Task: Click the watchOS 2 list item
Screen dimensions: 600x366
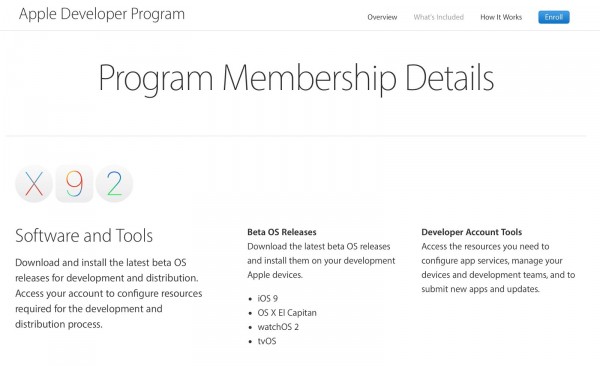Action: [278, 327]
